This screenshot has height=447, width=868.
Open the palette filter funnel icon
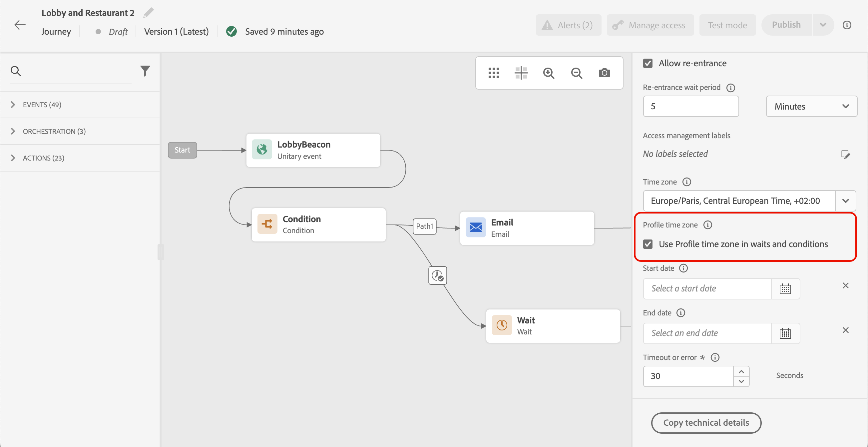[x=145, y=71]
